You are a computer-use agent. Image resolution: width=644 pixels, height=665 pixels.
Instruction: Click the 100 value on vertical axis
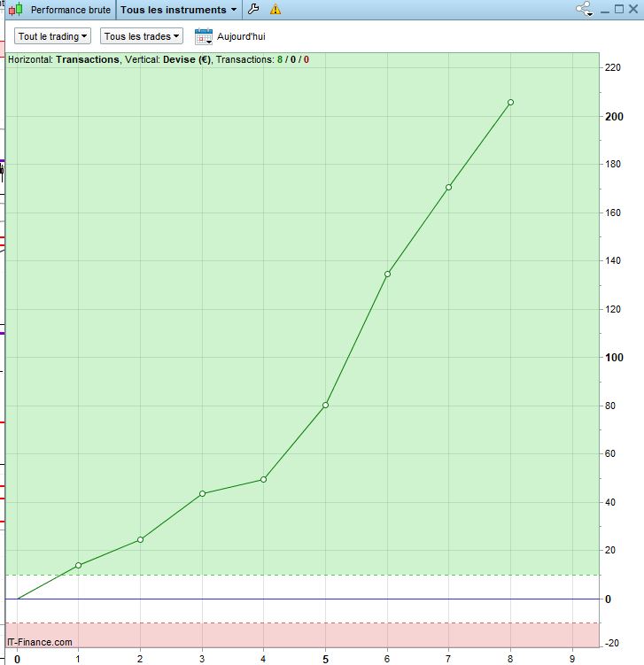[614, 358]
